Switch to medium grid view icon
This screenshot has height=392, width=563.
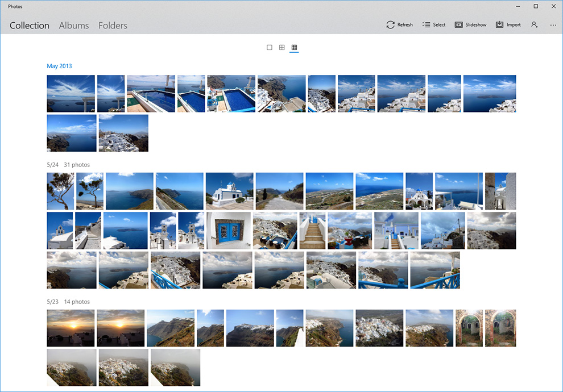click(x=282, y=47)
